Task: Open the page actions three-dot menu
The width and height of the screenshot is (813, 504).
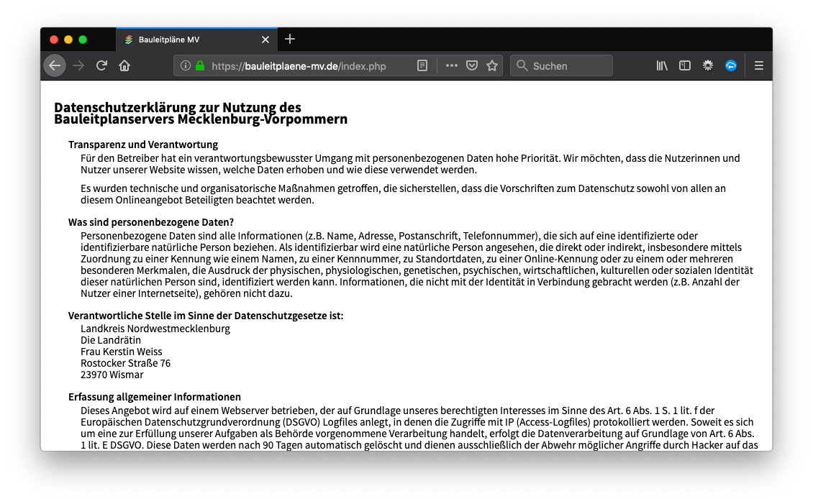Action: [451, 65]
